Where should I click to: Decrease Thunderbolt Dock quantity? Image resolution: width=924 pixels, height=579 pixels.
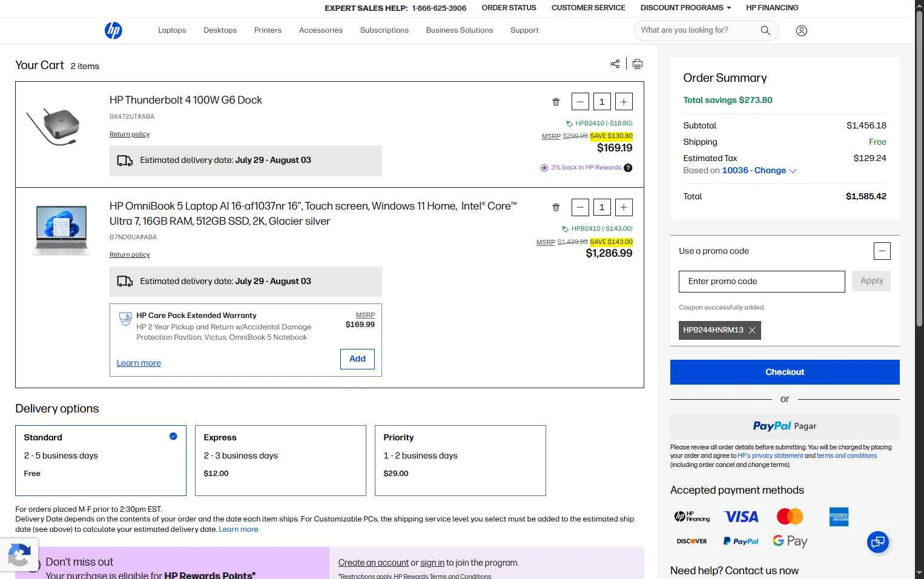tap(580, 102)
